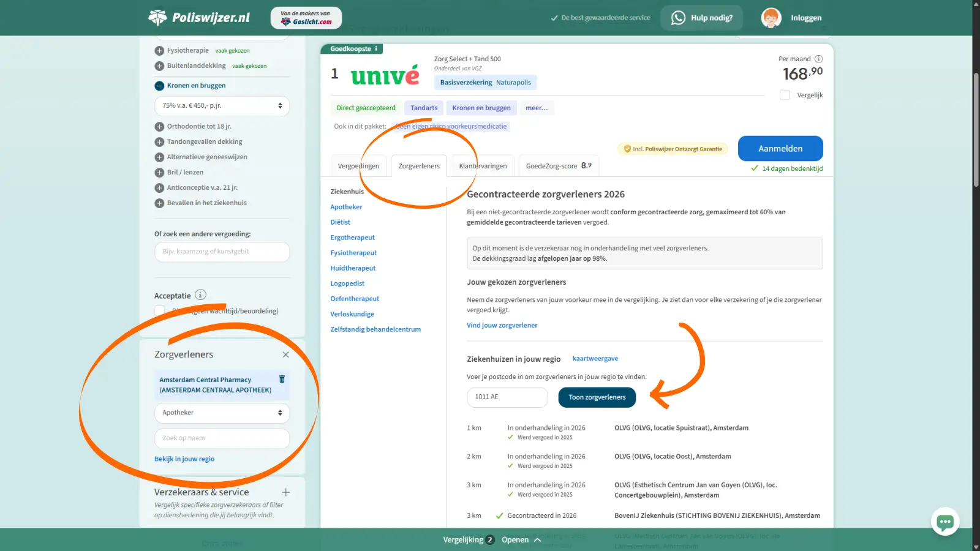980x551 pixels.
Task: Click the Basisverzekering Naturapolis label
Action: [x=486, y=83]
